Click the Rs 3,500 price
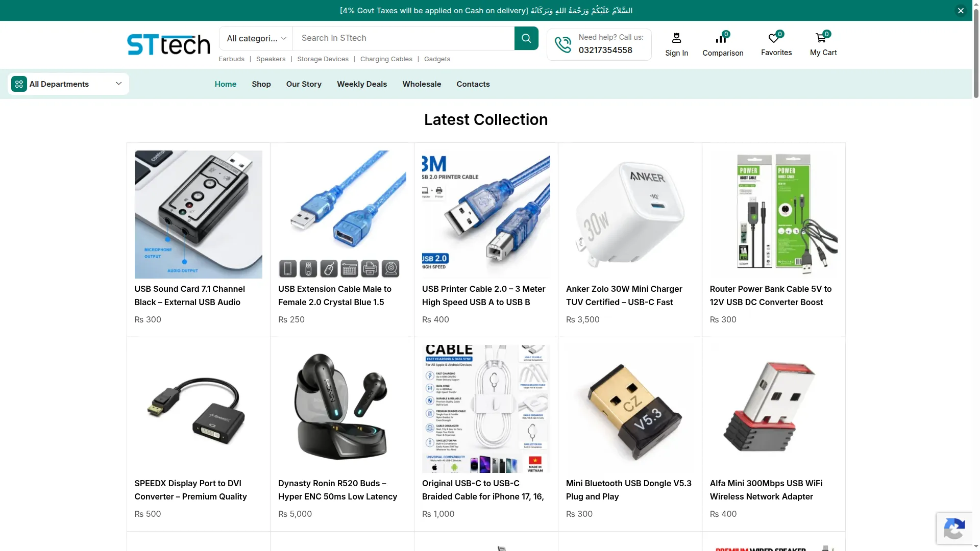The image size is (980, 551). 583,320
